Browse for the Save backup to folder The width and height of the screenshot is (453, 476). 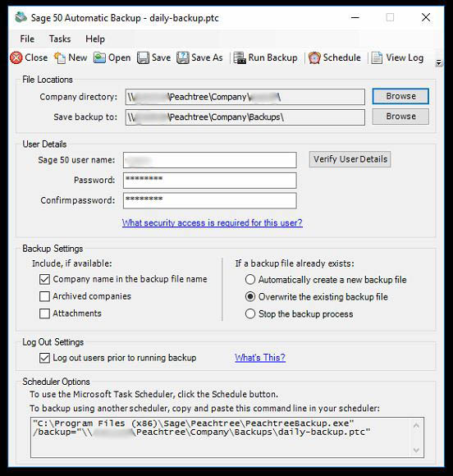click(x=400, y=117)
